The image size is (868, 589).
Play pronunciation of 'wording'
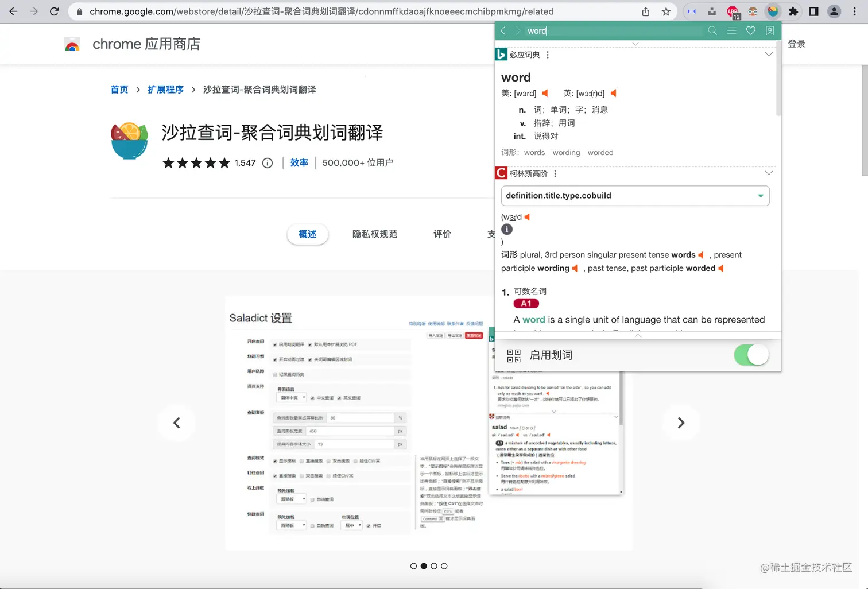click(575, 268)
